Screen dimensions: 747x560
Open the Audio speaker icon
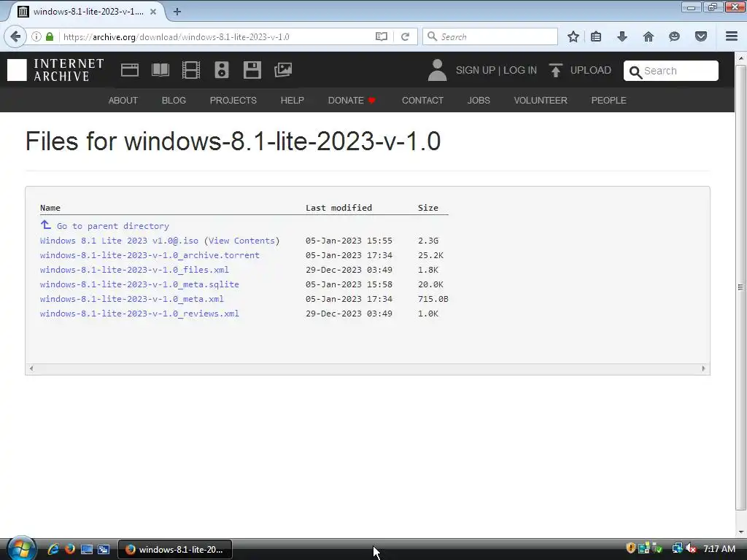(222, 70)
